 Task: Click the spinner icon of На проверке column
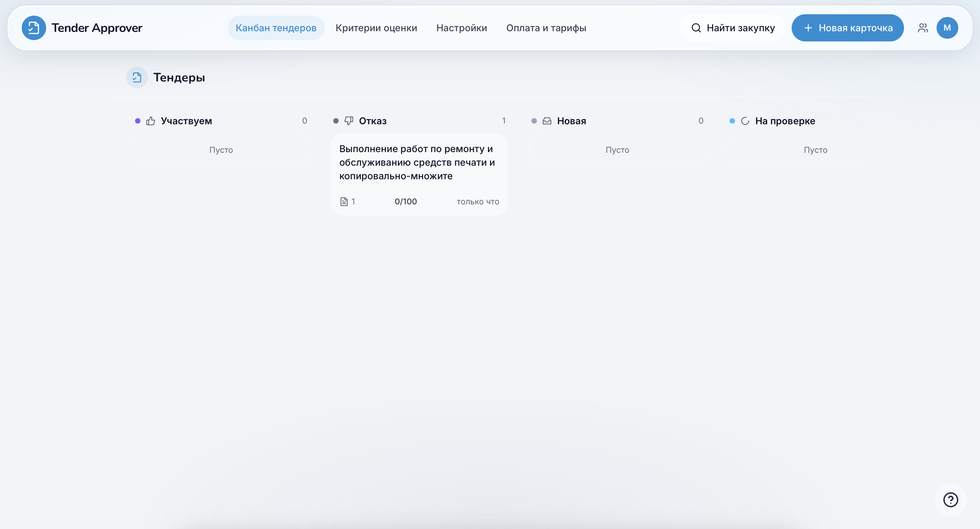pyautogui.click(x=745, y=121)
